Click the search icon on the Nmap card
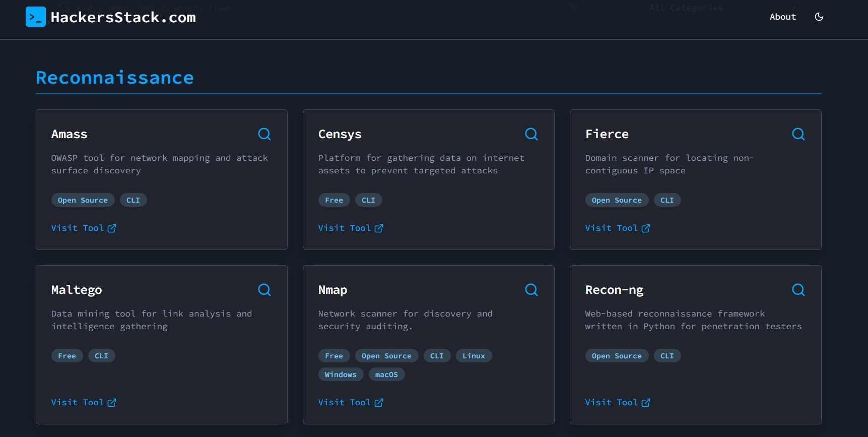This screenshot has height=437, width=868. [x=531, y=290]
